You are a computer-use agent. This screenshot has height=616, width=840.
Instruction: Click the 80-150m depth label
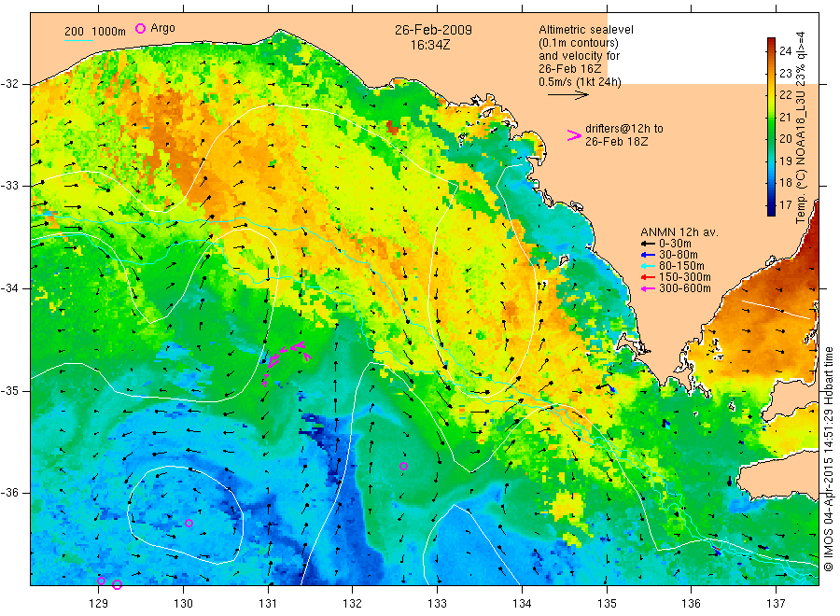tap(681, 266)
